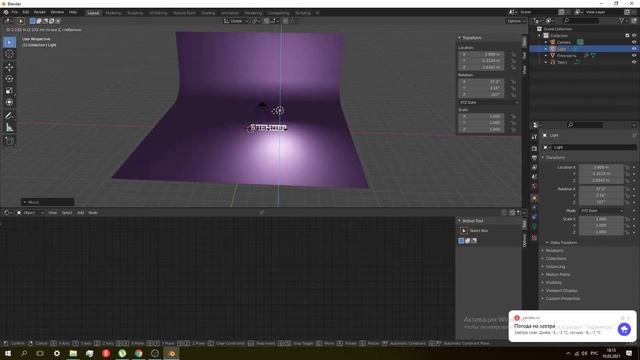640x360 pixels.
Task: Select the Annotate tool
Action: click(x=9, y=116)
